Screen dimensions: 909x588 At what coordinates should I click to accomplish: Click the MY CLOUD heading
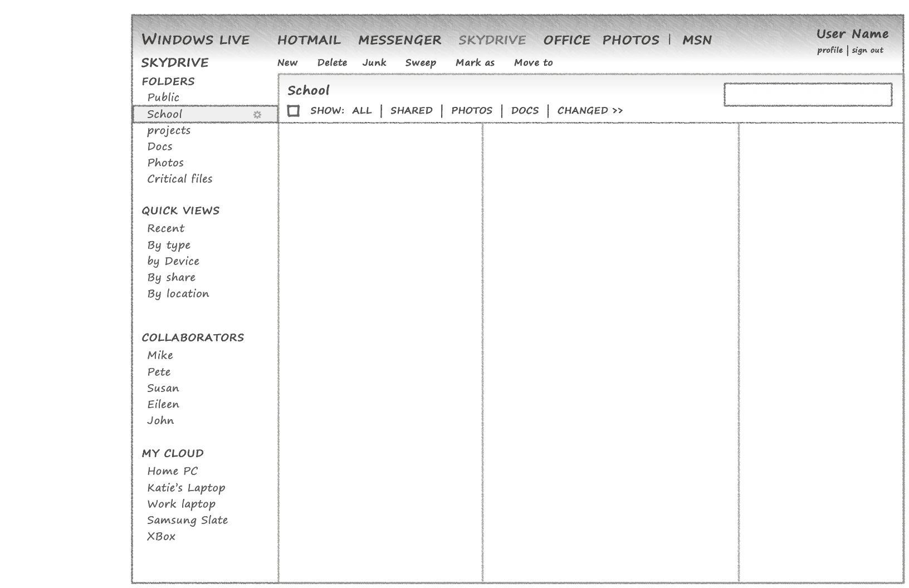pos(173,453)
